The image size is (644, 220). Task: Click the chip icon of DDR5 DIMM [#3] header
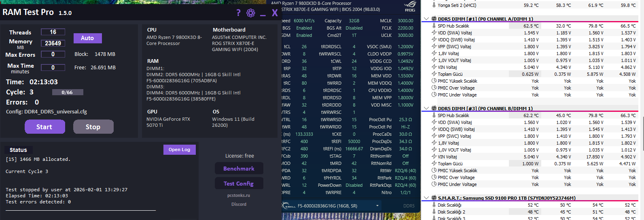[434, 108]
